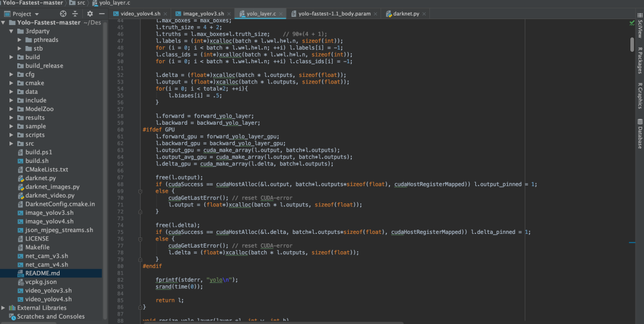
Task: Click the green inspection checkmark icon
Action: coord(631,23)
